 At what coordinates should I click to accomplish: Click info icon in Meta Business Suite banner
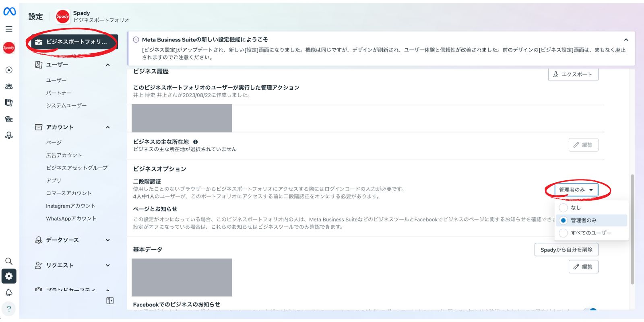pyautogui.click(x=136, y=39)
